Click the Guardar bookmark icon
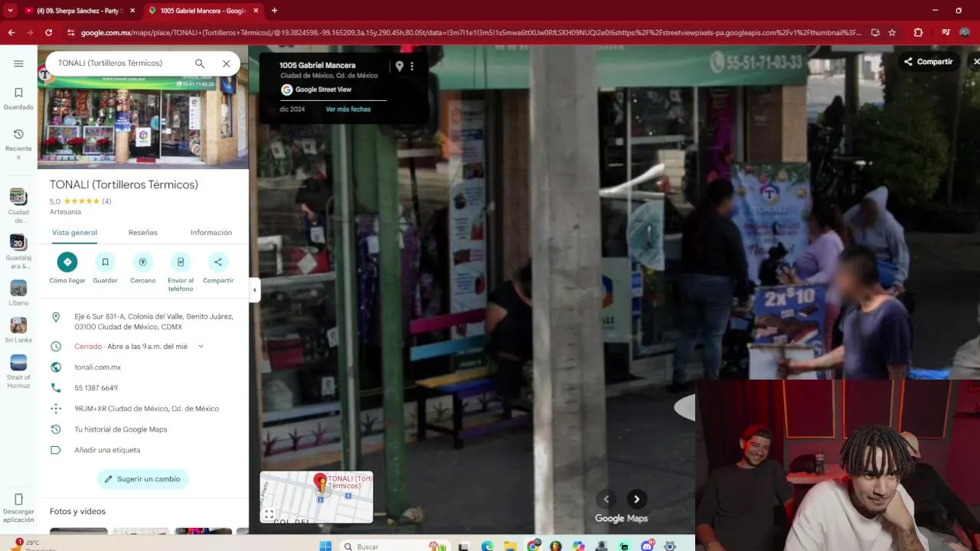 [105, 262]
